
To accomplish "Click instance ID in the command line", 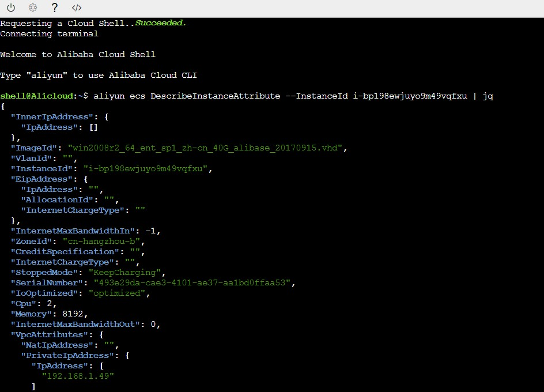I will 410,96.
